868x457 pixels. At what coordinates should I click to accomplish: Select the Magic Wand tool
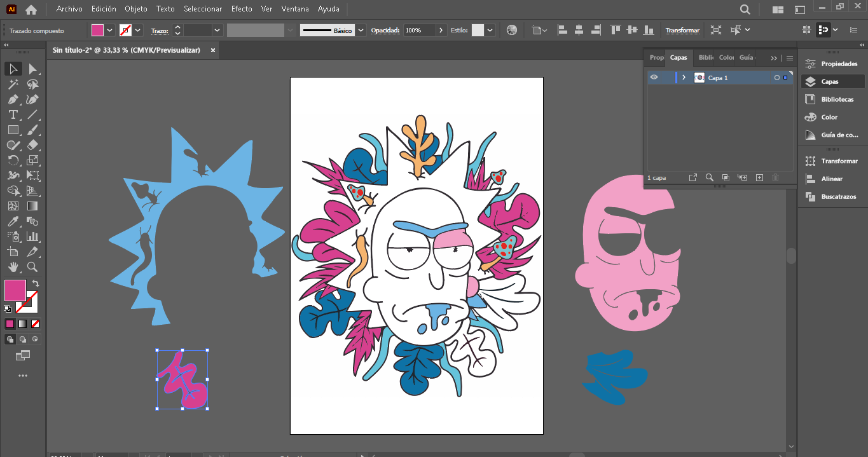pos(13,84)
